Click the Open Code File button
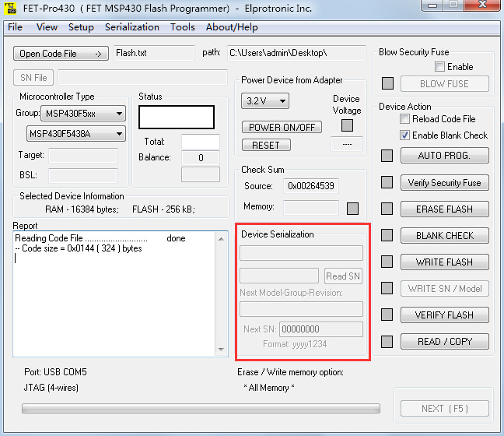 point(61,54)
